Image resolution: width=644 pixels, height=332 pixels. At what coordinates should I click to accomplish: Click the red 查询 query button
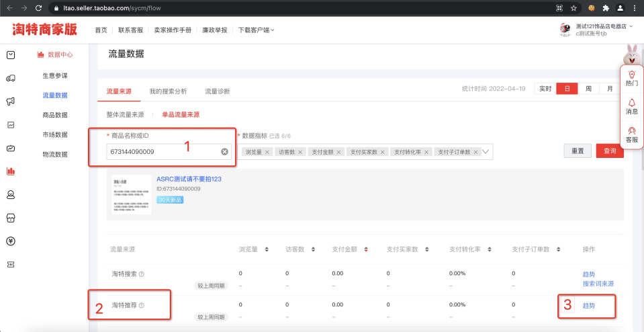click(610, 151)
